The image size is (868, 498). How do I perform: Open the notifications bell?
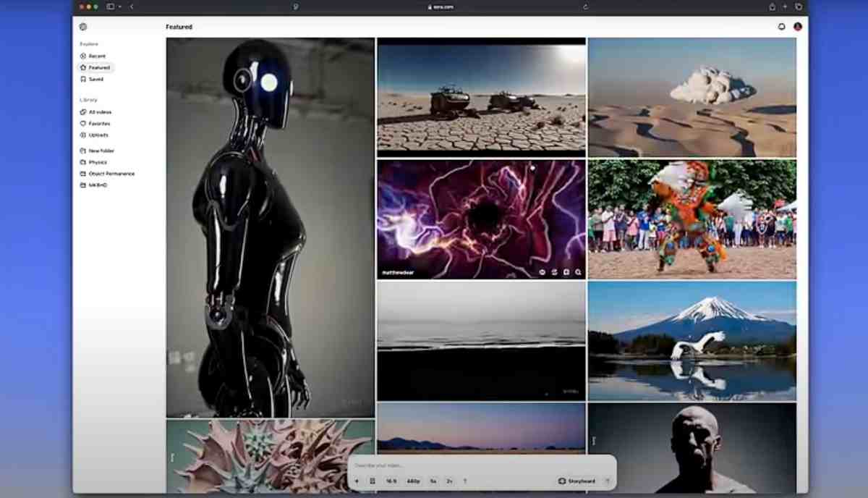[x=782, y=26]
